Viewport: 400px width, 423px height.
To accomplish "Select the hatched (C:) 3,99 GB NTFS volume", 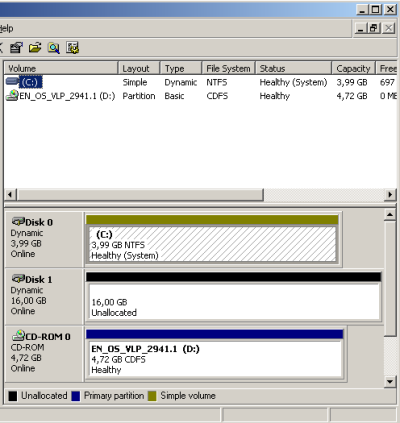I will (x=212, y=244).
